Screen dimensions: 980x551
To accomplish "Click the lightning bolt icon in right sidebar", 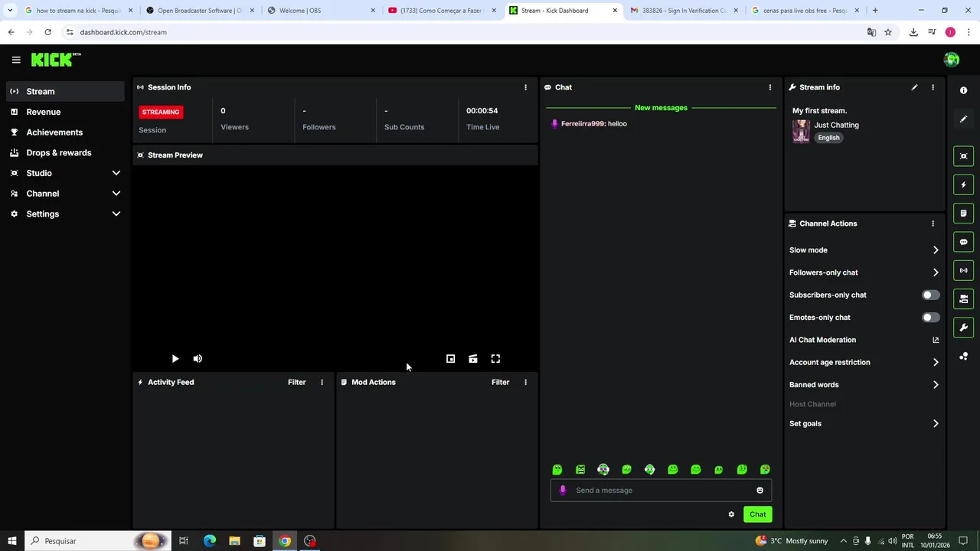I will pyautogui.click(x=963, y=184).
